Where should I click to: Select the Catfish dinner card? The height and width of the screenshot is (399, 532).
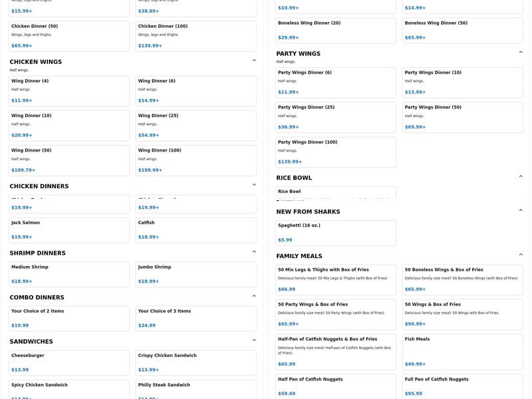click(x=196, y=229)
